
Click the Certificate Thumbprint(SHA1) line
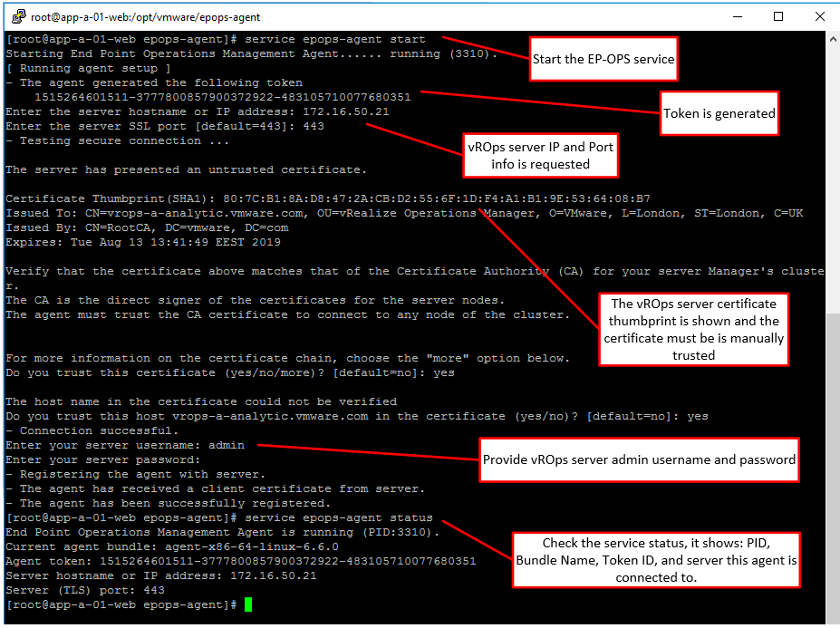pyautogui.click(x=328, y=198)
